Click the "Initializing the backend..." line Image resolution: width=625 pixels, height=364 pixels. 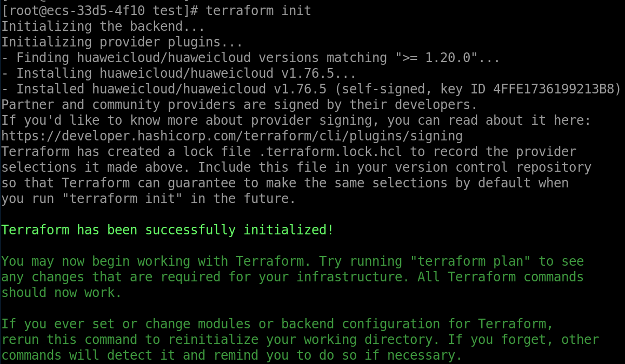pyautogui.click(x=84, y=26)
